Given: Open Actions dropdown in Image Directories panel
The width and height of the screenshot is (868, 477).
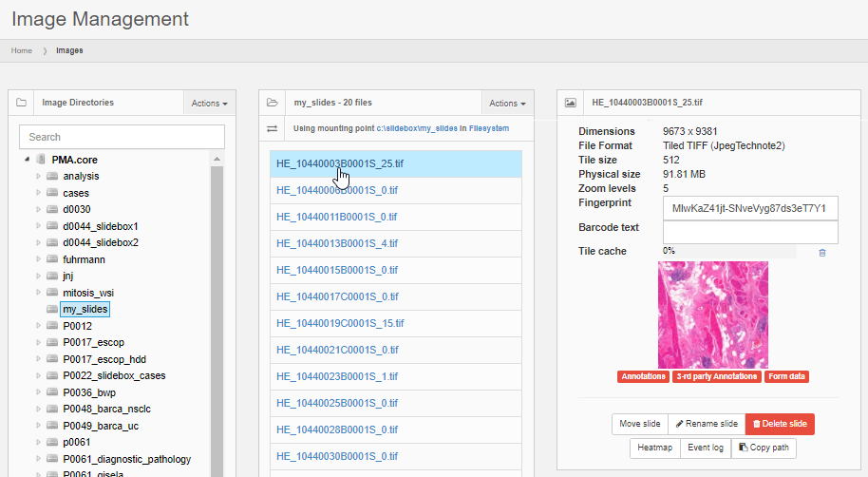Looking at the screenshot, I should click(209, 103).
